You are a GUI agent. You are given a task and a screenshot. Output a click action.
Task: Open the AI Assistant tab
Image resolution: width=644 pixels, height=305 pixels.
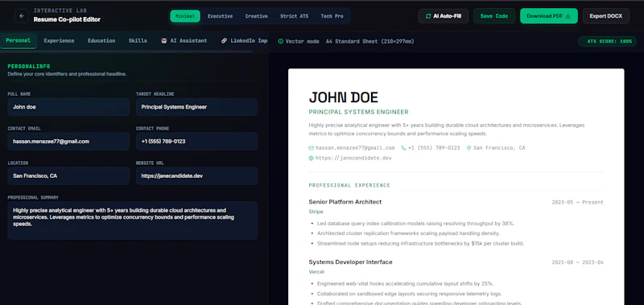pyautogui.click(x=184, y=40)
